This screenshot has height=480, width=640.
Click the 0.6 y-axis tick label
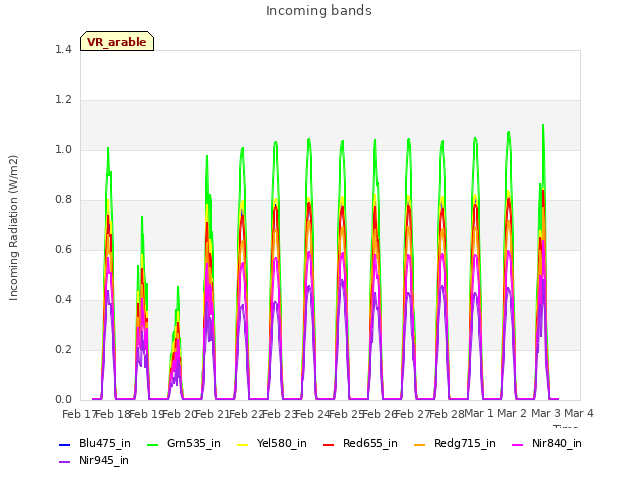click(x=63, y=249)
